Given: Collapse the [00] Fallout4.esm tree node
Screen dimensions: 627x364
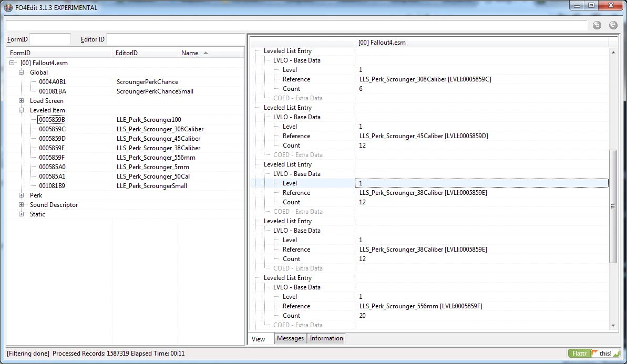Looking at the screenshot, I should click(12, 63).
